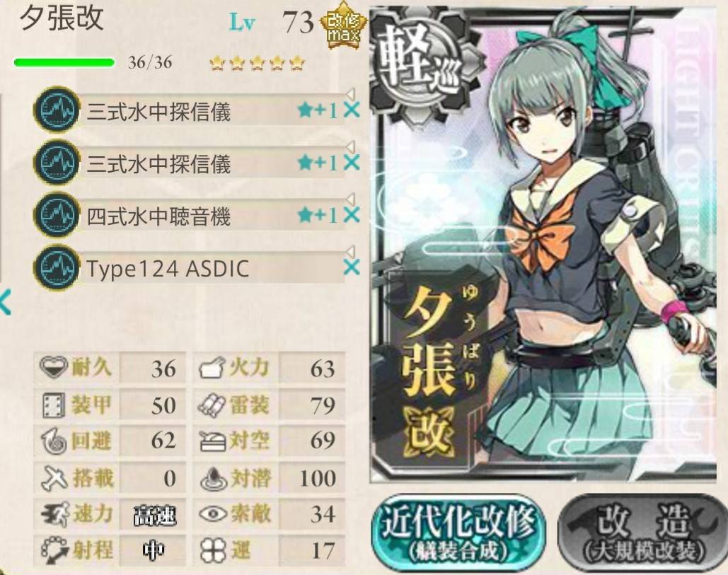
Task: Click the 対潜 anti-submarine stat icon
Action: tap(213, 479)
